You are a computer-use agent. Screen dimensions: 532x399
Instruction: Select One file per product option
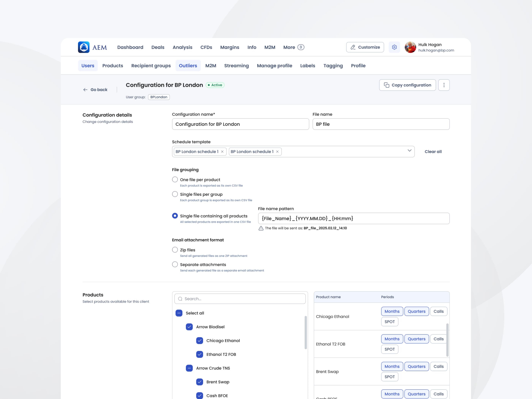(x=175, y=179)
